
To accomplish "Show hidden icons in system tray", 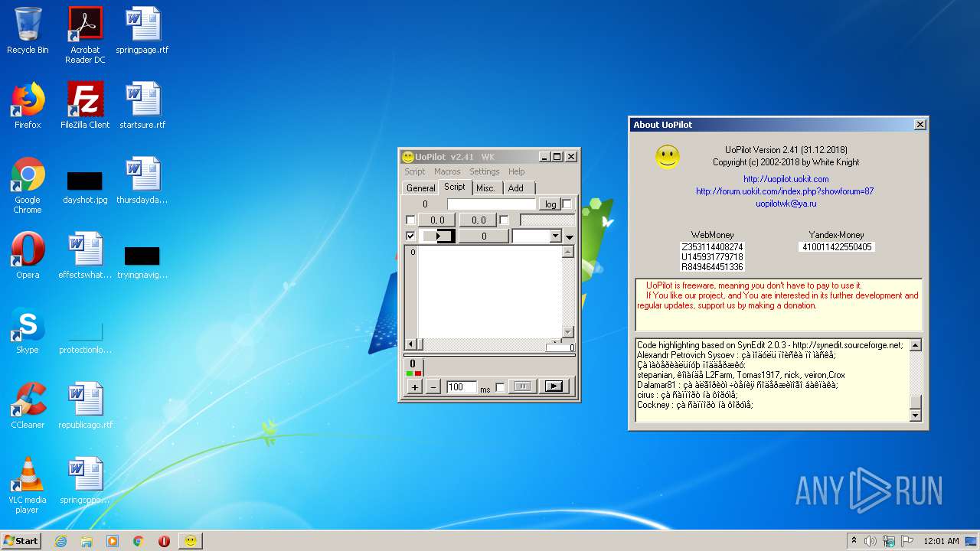I will coord(854,541).
